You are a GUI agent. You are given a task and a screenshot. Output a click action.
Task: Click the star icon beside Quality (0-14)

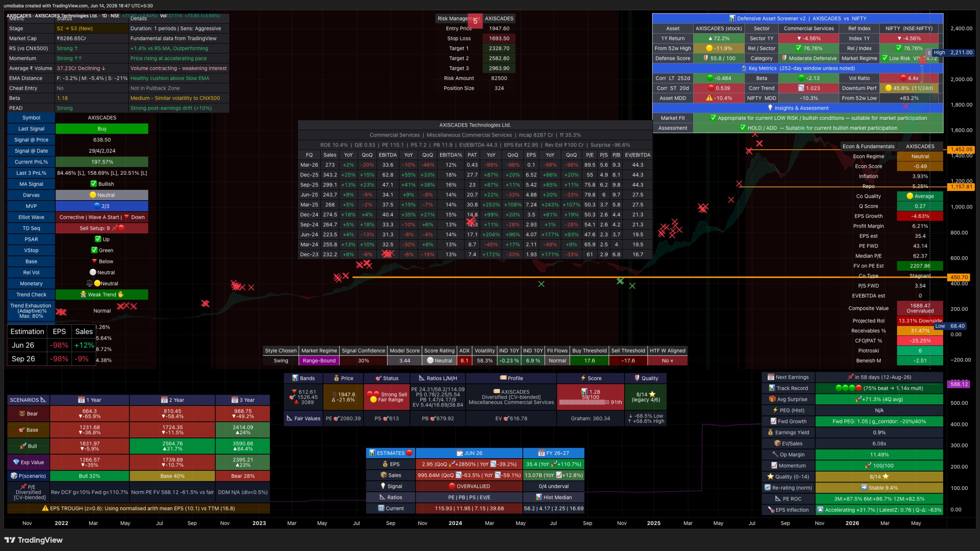point(771,476)
